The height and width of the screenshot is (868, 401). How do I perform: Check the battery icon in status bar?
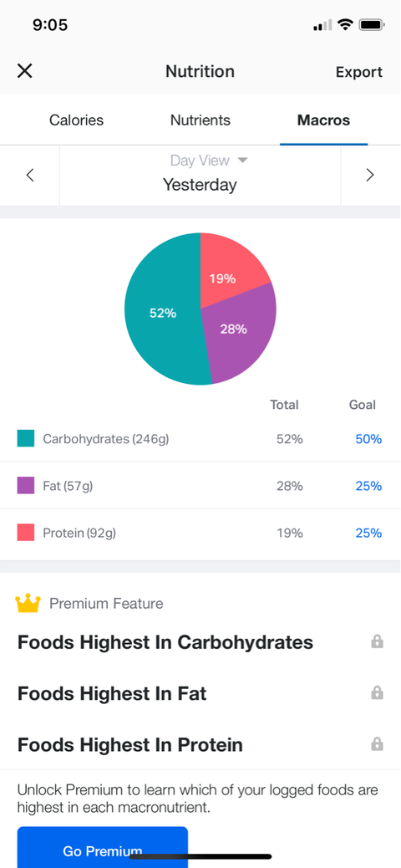pos(373,25)
